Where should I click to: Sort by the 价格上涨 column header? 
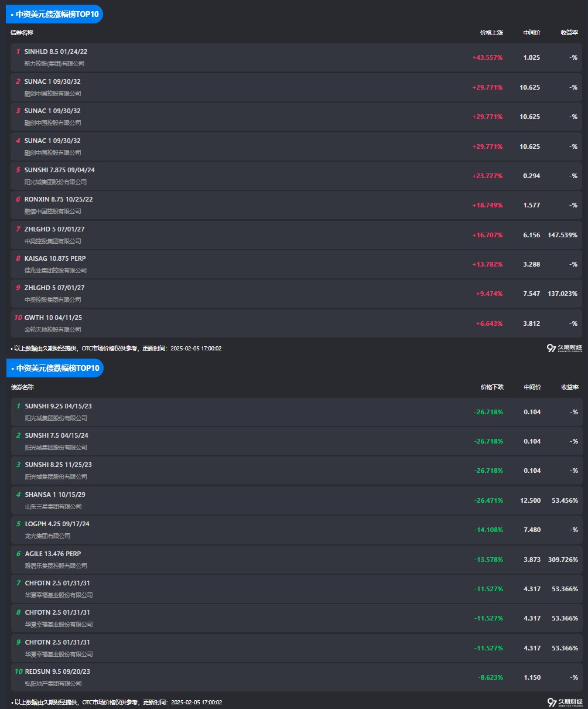click(491, 33)
